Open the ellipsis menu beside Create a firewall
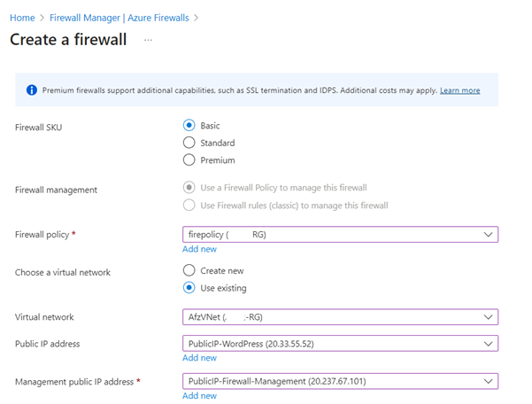The width and height of the screenshot is (532, 404). pyautogui.click(x=148, y=41)
